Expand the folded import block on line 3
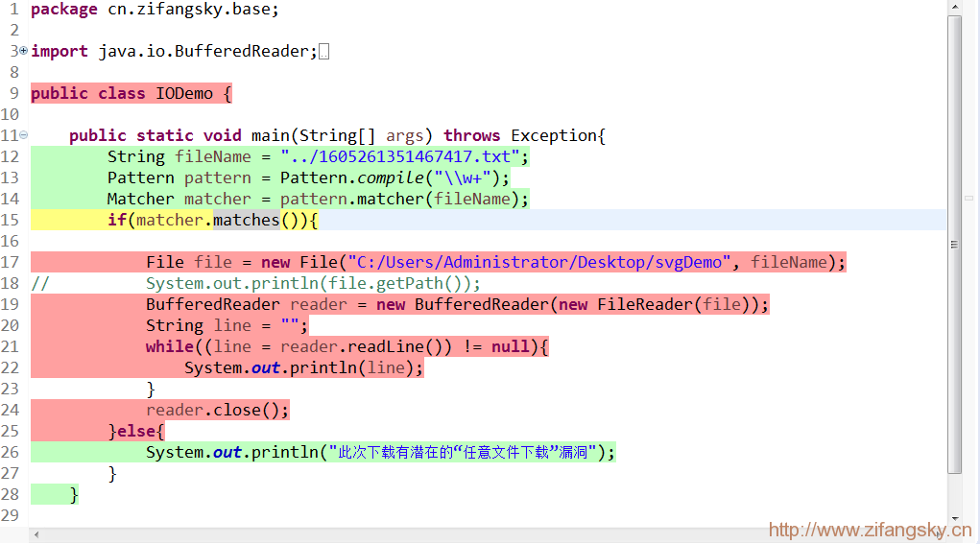Image resolution: width=980 pixels, height=544 pixels. point(24,51)
